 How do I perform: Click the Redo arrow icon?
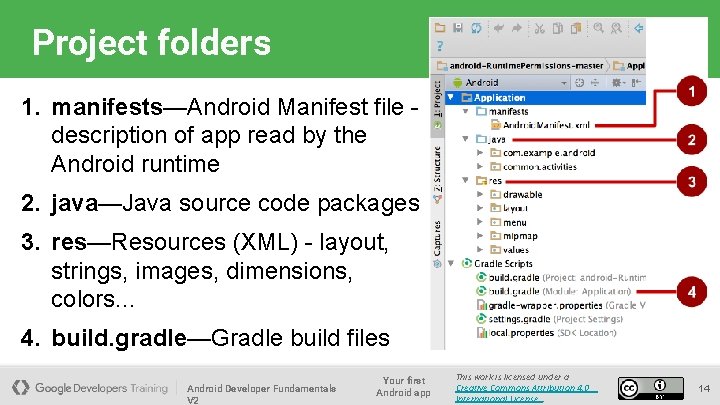tap(517, 28)
